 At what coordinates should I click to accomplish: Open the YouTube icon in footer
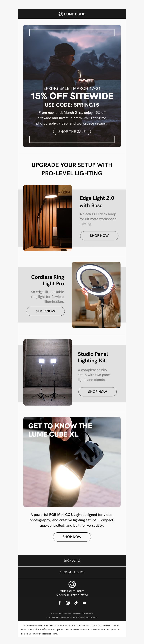[x=84, y=603]
